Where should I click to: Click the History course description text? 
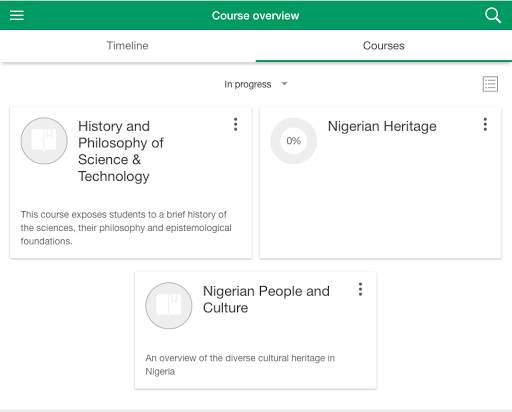[x=126, y=228]
